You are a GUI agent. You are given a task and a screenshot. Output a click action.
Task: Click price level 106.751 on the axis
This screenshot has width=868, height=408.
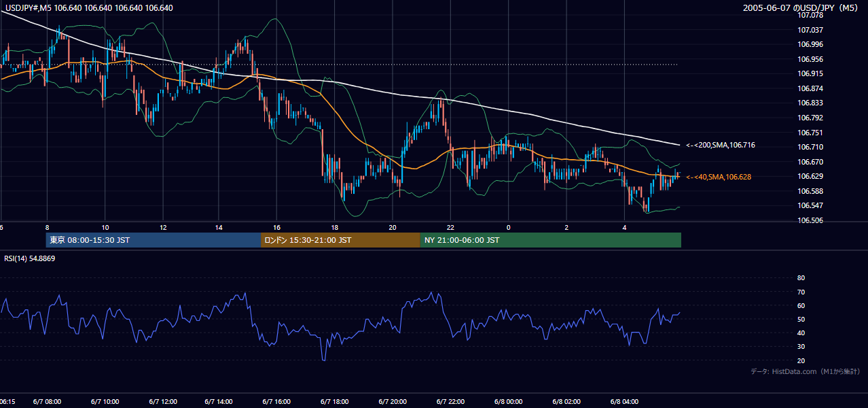click(x=810, y=133)
